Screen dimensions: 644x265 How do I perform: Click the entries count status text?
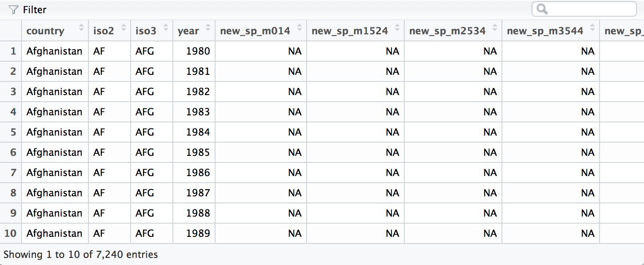click(80, 254)
